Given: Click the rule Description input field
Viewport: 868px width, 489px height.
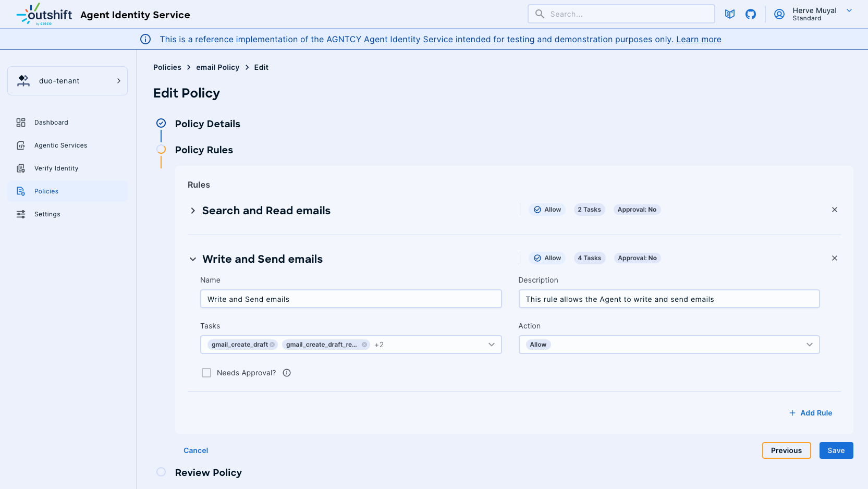Looking at the screenshot, I should tap(669, 299).
